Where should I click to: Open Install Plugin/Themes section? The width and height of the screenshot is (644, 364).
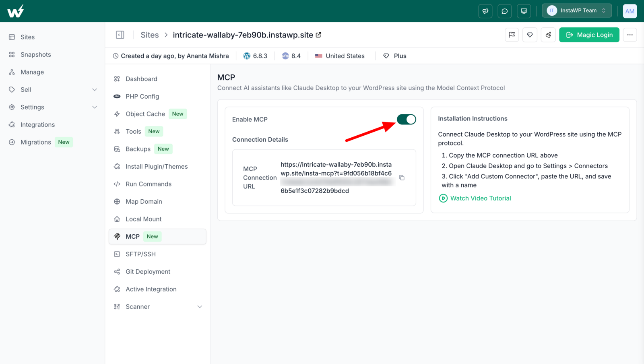[x=157, y=167]
